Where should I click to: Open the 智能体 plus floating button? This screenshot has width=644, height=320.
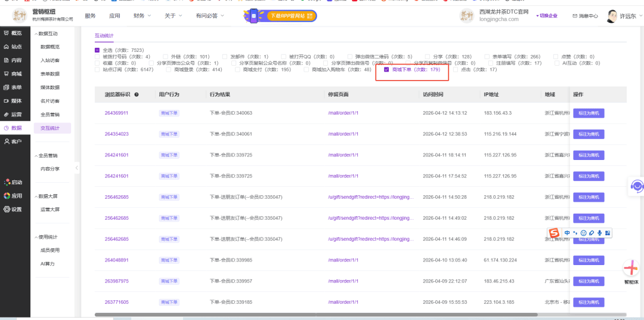[631, 268]
